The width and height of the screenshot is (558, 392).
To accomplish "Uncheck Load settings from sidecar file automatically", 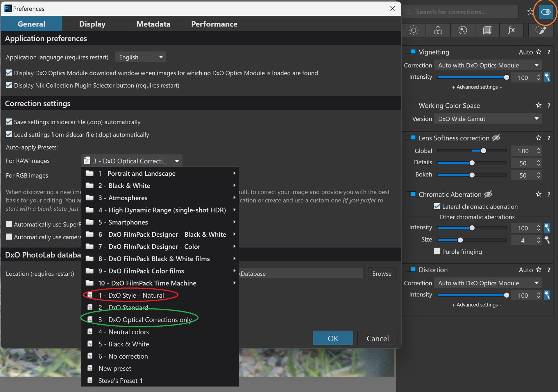I will coord(9,134).
